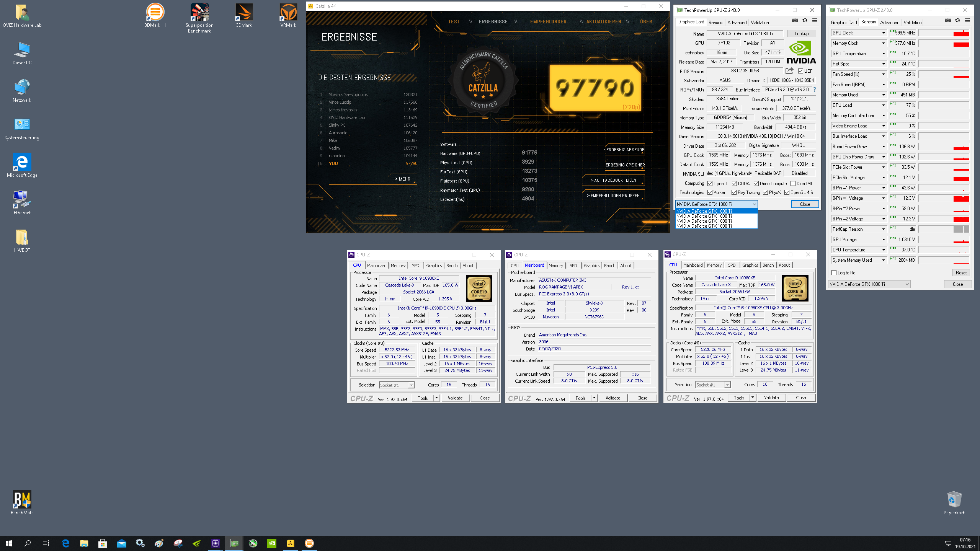The image size is (980, 551).
Task: Open the Systemsteuerung desktop icon
Action: tap(22, 128)
